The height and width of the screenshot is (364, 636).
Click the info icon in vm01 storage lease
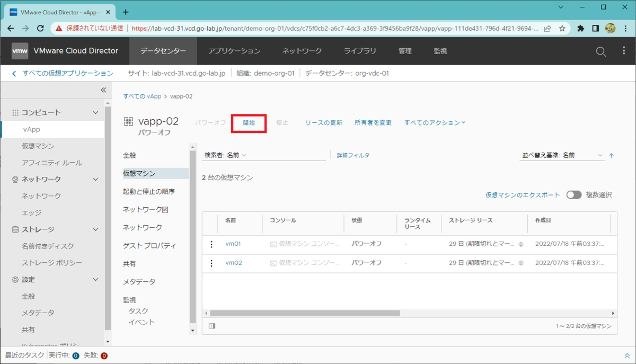tap(520, 245)
